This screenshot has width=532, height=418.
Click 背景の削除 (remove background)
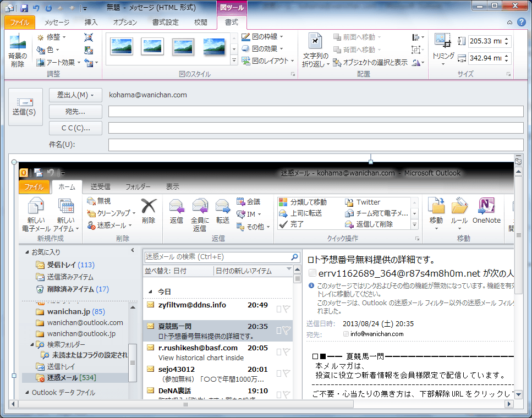[x=18, y=51]
